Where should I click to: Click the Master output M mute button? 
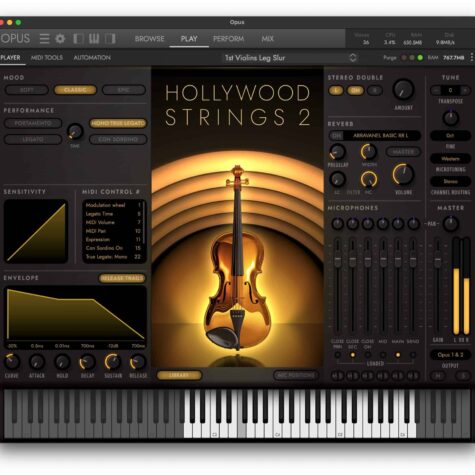pos(438,376)
